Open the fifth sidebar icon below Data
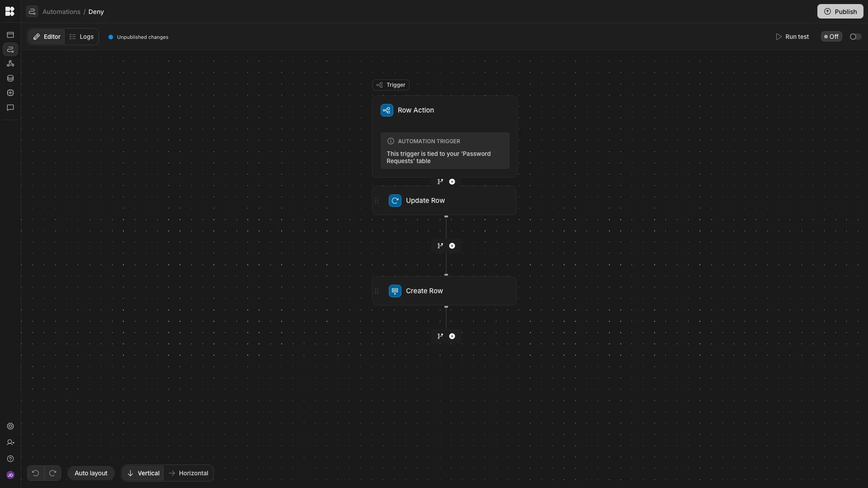Image resolution: width=868 pixels, height=488 pixels. tap(10, 93)
